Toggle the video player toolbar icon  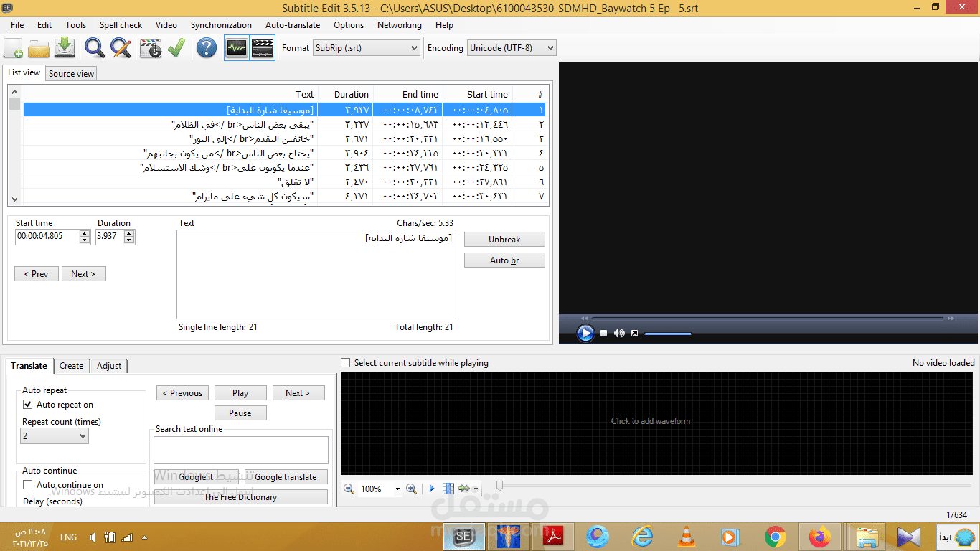[x=263, y=48]
